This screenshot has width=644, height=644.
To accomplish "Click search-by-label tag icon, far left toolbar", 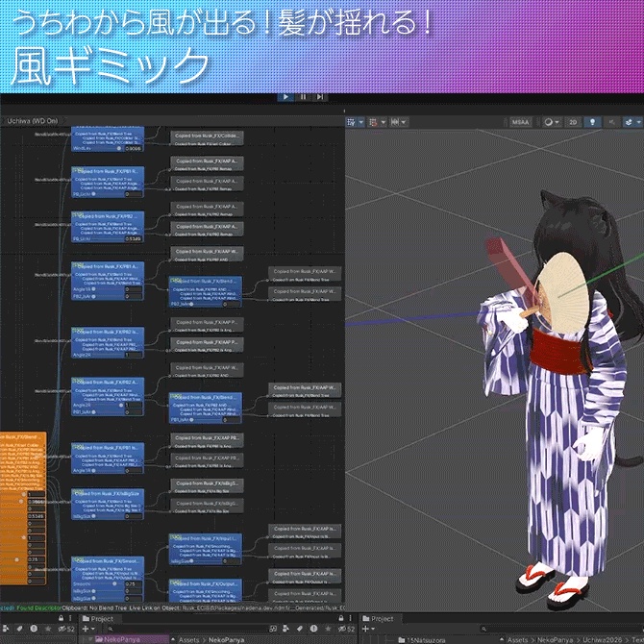I will coord(19,629).
